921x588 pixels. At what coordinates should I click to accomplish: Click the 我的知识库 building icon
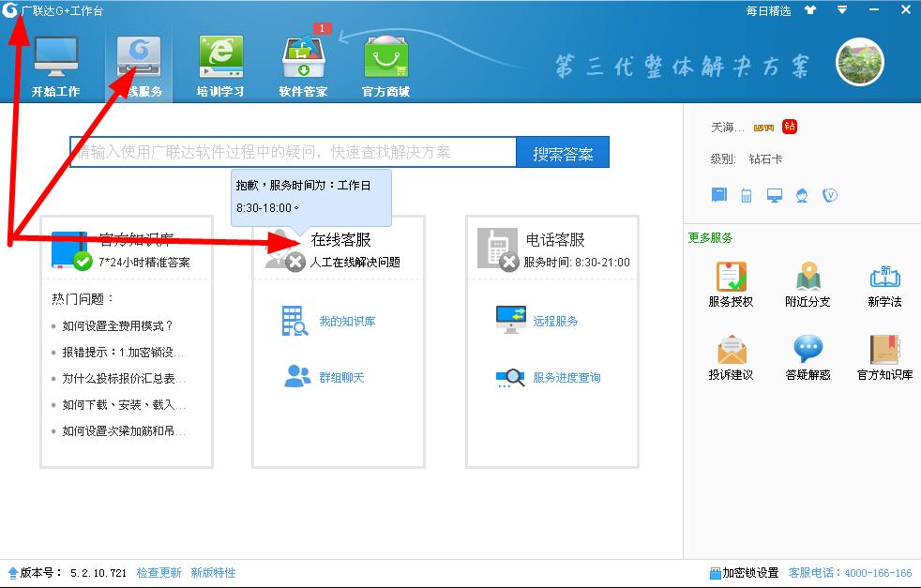294,321
